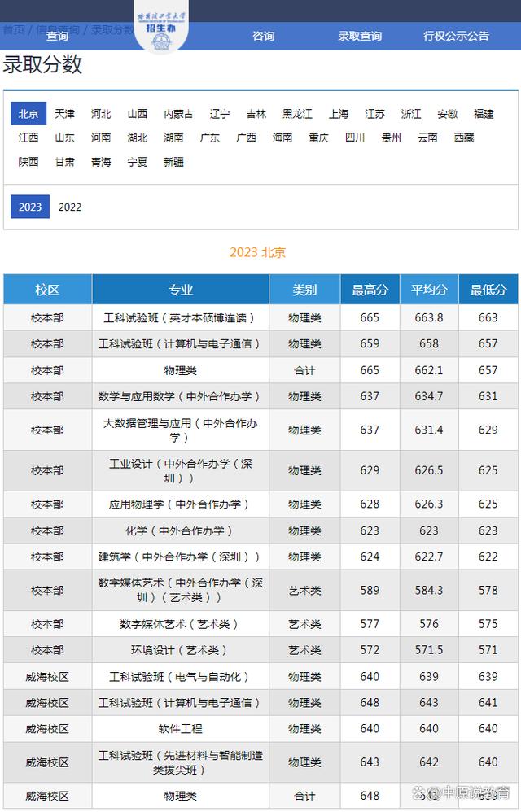
Task: Select the 山西 province tab
Action: [138, 113]
